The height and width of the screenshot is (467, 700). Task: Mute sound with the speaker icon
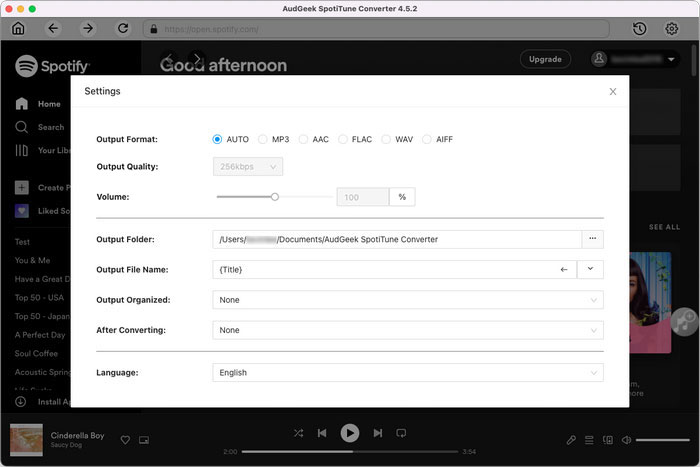[626, 440]
